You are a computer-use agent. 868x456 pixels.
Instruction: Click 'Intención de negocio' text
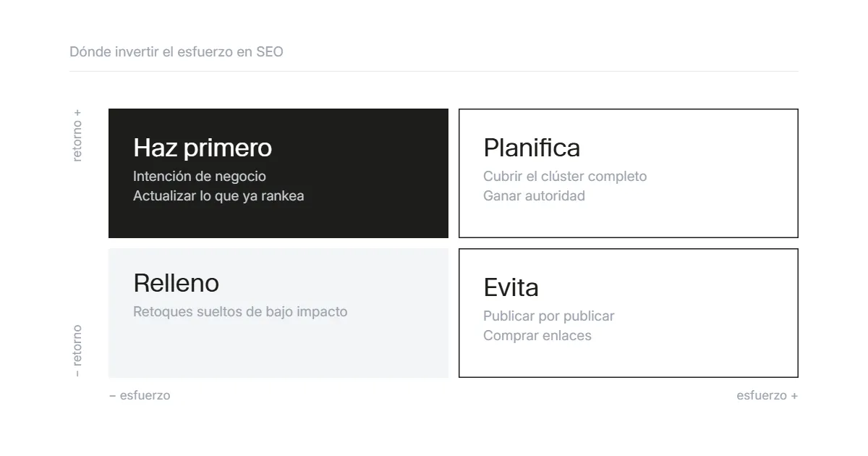click(200, 177)
